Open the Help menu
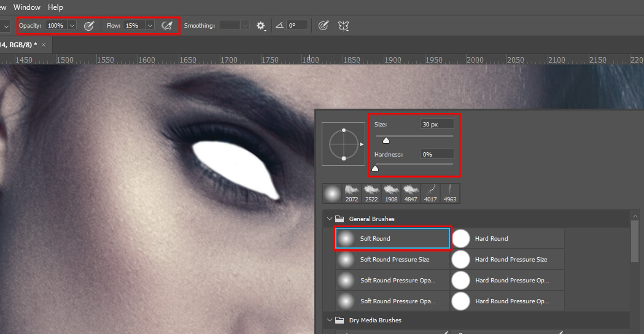 [55, 7]
